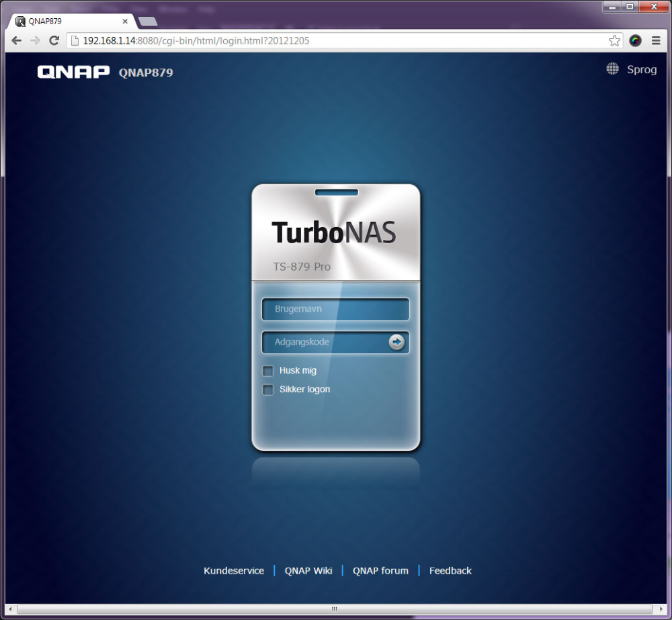Submit login with the arrow button
672x620 pixels.
click(396, 342)
